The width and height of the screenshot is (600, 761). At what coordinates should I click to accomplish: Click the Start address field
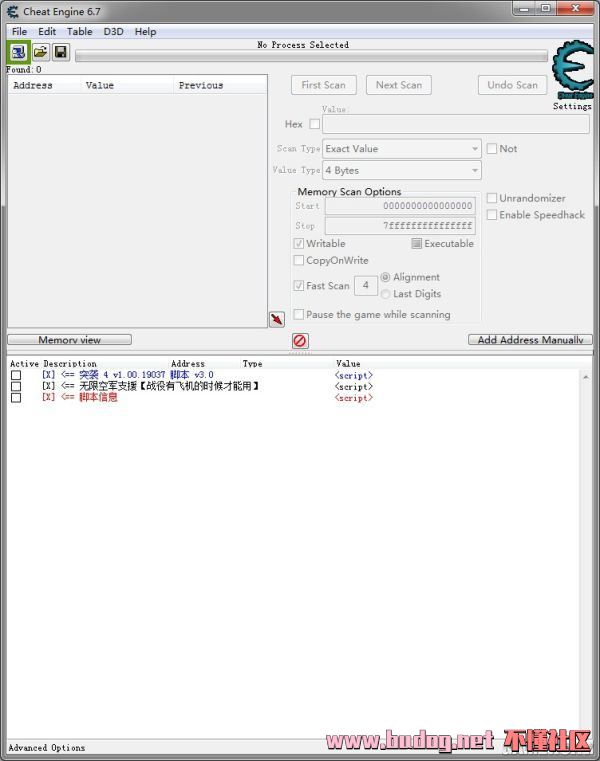(x=400, y=206)
